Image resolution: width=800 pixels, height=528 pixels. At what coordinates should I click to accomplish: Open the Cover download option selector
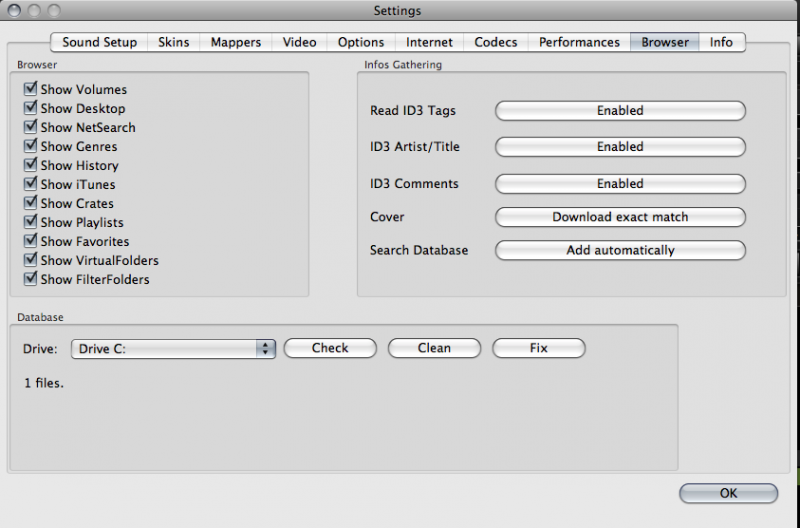tap(620, 217)
